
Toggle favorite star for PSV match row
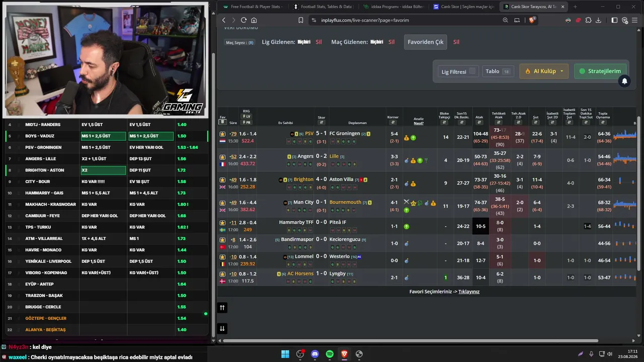click(x=222, y=134)
